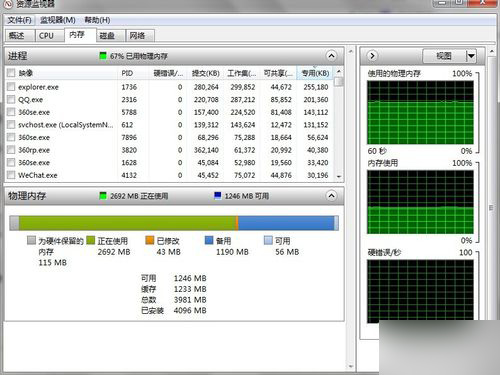Click the green in-use segment of memory bar
Viewport: 500px width, 375px height.
(x=127, y=223)
